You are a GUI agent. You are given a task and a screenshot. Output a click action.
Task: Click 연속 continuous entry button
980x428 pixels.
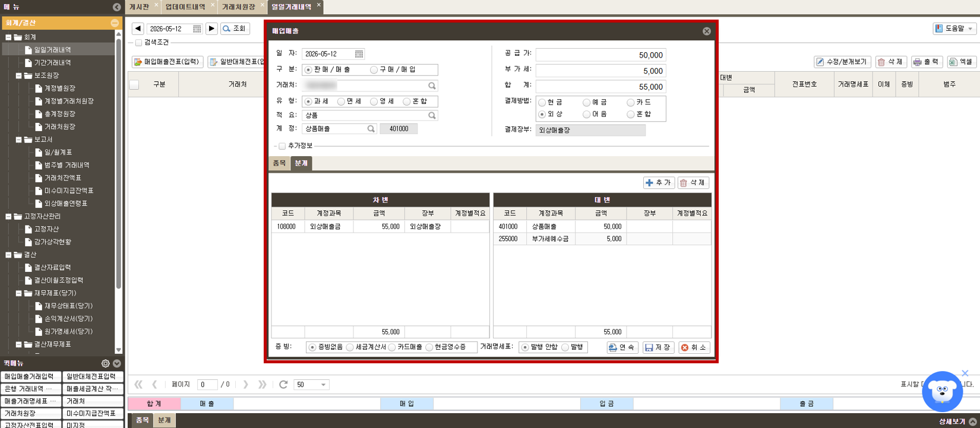(x=622, y=347)
